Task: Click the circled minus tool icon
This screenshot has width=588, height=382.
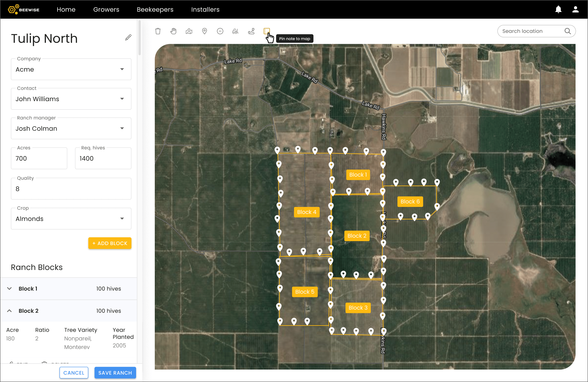Action: (220, 31)
